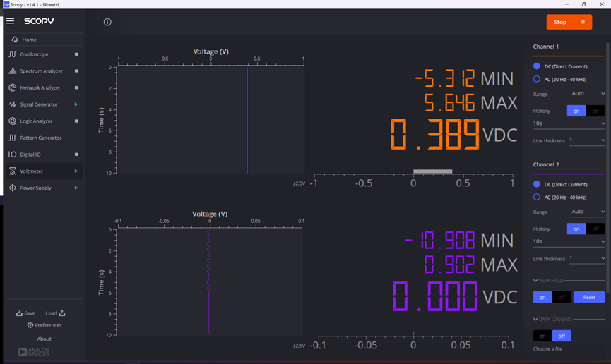Viewport: 611px width, 364px height.
Task: Click Channel 1 voltage history plot
Action: 210,120
